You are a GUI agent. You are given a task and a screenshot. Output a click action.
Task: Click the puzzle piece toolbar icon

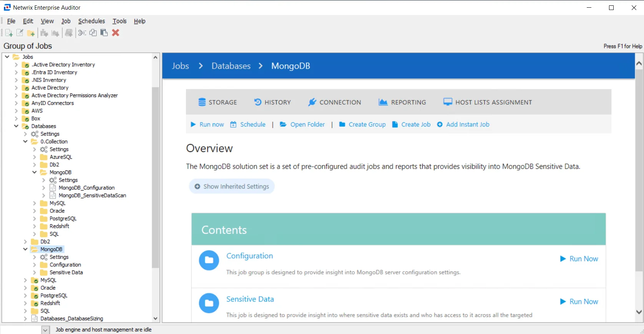click(x=44, y=33)
